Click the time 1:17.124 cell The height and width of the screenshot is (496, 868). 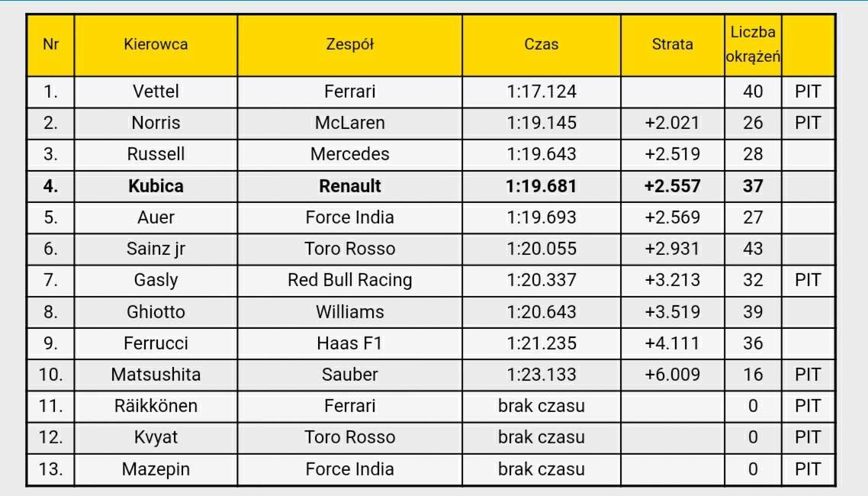click(x=542, y=92)
